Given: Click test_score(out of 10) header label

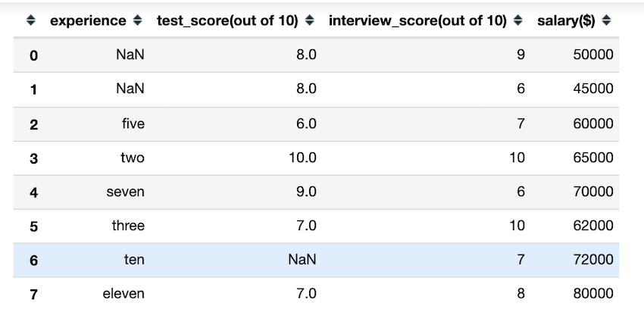Looking at the screenshot, I should tap(228, 20).
